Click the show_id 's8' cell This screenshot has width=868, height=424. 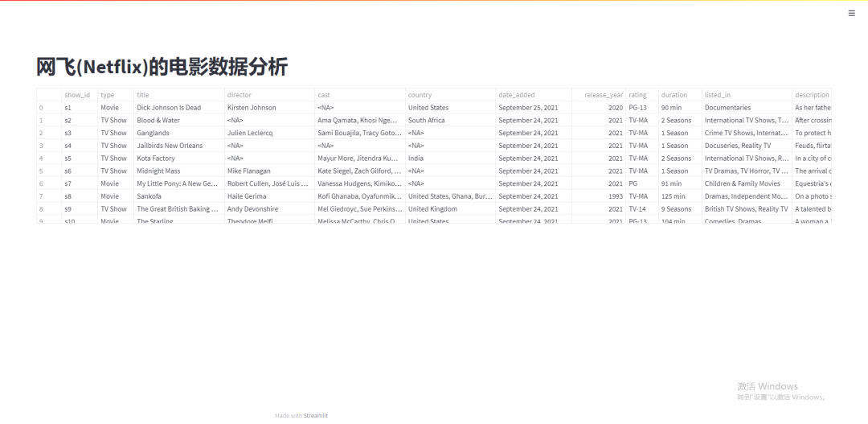click(80, 196)
